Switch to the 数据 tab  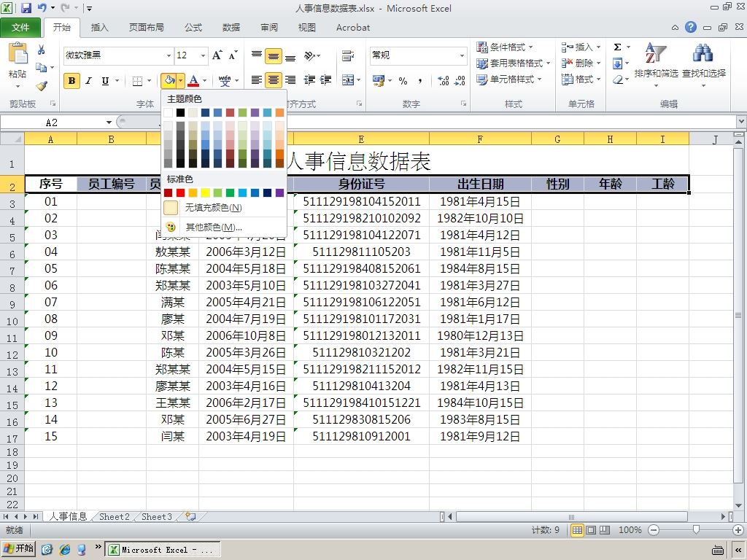[231, 28]
